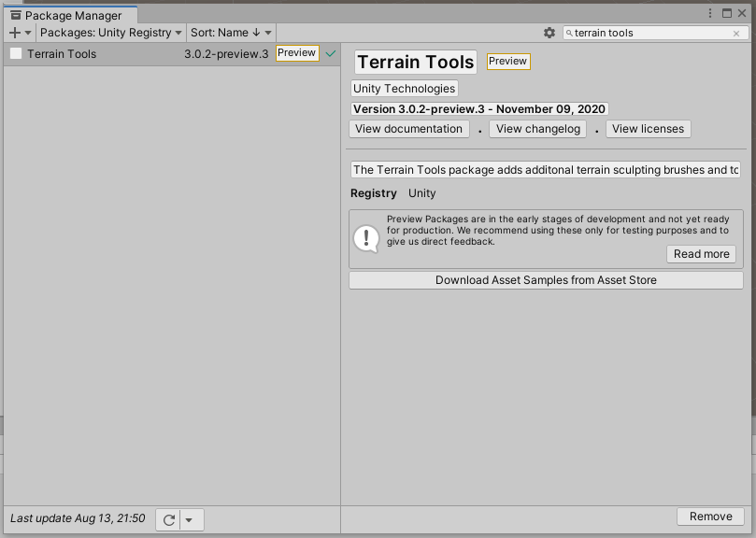756x538 pixels.
Task: Click the Preview tag beside package title
Action: point(508,62)
